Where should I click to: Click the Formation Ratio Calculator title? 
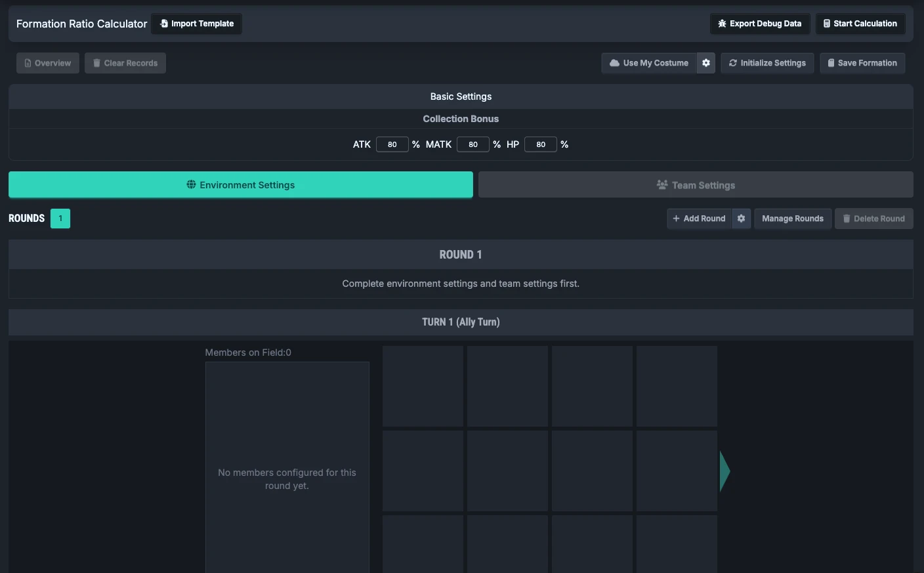(x=82, y=24)
